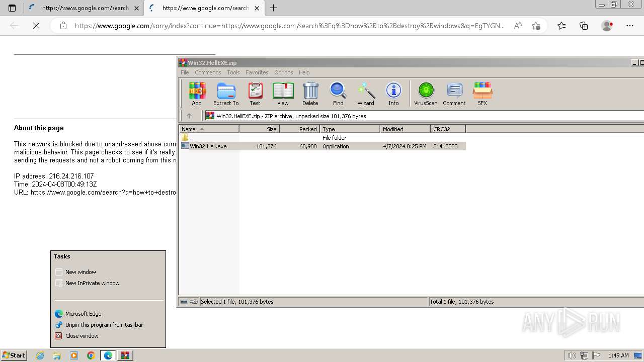
Task: Sort by the Size column header
Action: click(x=259, y=129)
